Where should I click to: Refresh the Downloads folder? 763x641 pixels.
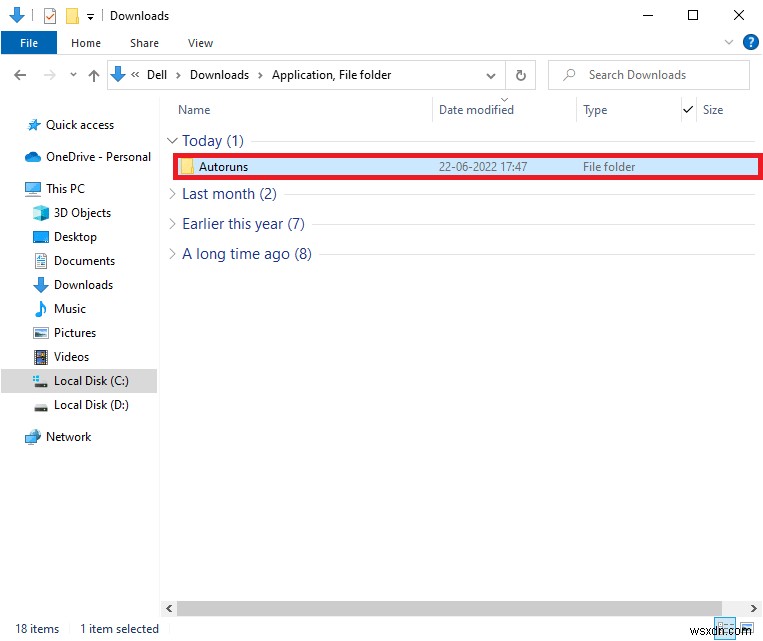point(520,75)
